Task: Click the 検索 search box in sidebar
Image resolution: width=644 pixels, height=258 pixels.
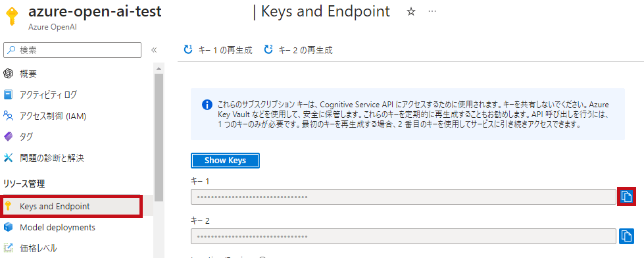Action: click(72, 50)
